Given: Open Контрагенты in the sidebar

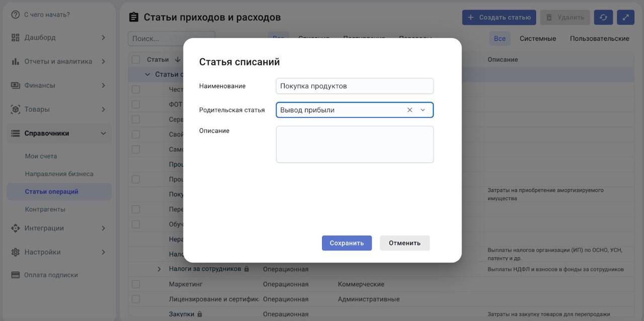Looking at the screenshot, I should coord(45,209).
